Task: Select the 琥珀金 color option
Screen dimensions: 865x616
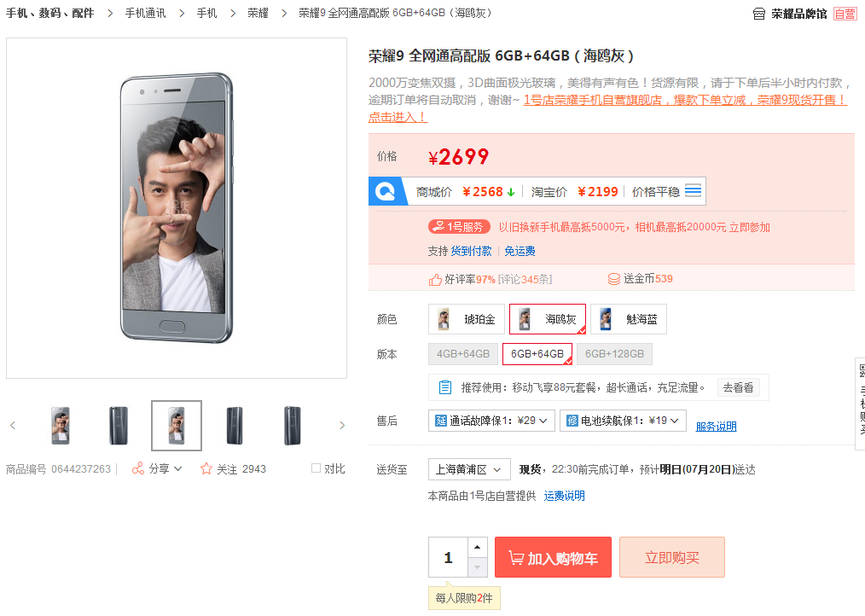Action: click(x=465, y=319)
